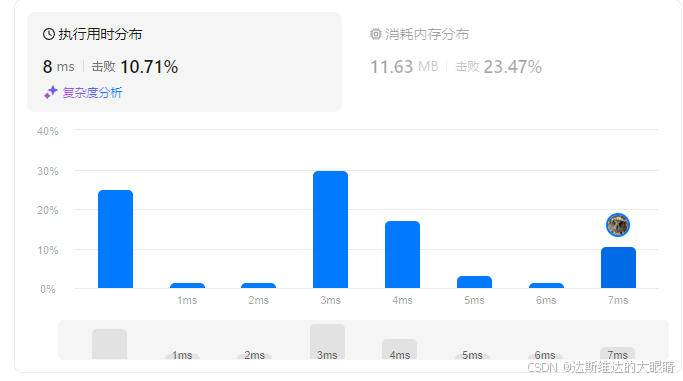Select the 1ms bar in main chart

tap(187, 286)
